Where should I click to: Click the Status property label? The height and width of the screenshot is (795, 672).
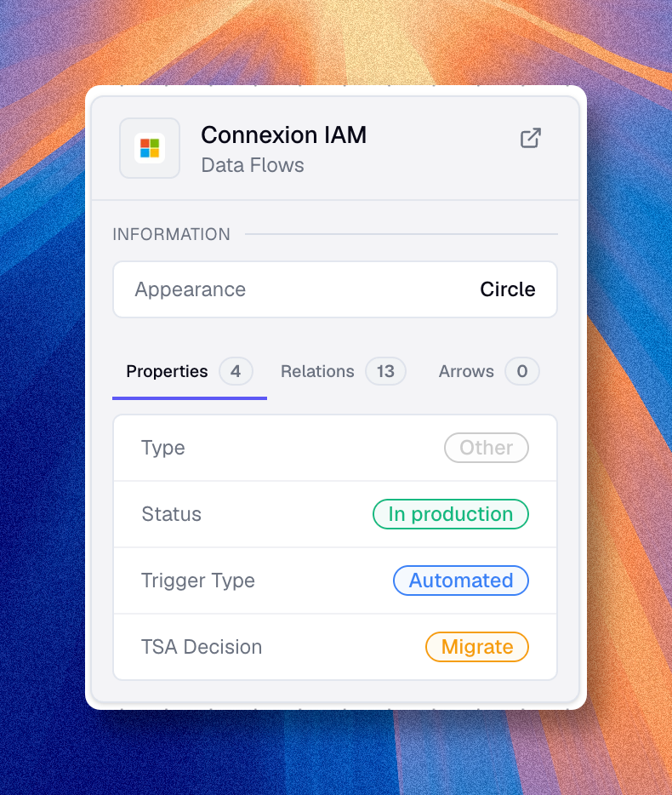[172, 514]
